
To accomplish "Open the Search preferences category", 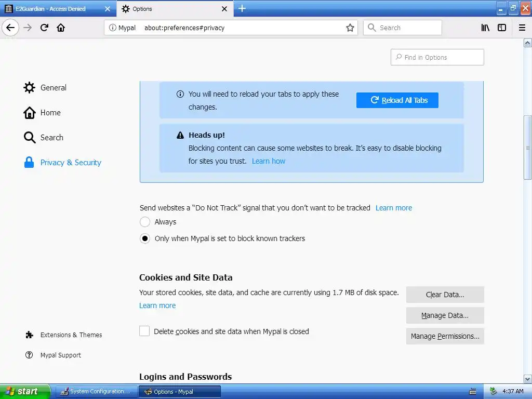I will pyautogui.click(x=44, y=137).
